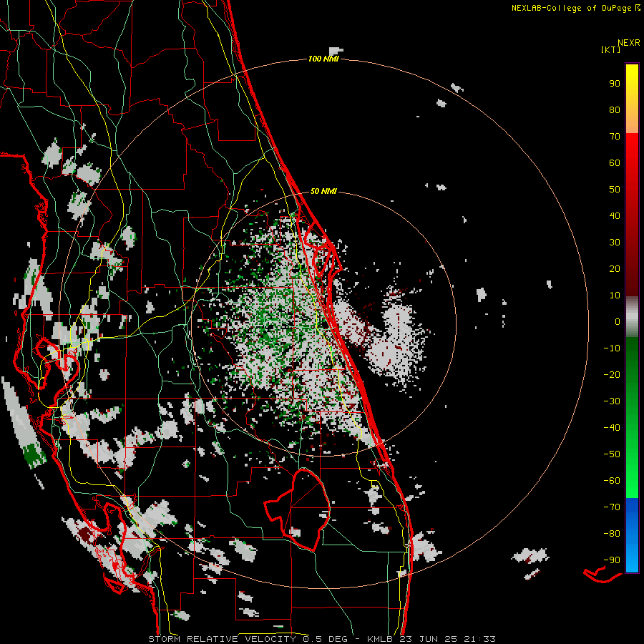Click the positive 20 value on the velocity scale

coord(615,269)
